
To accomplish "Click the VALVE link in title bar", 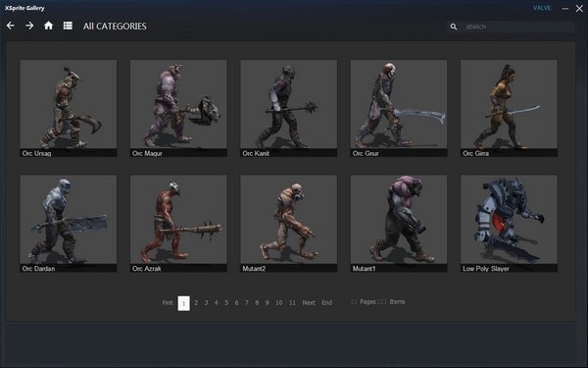I will click(x=542, y=8).
